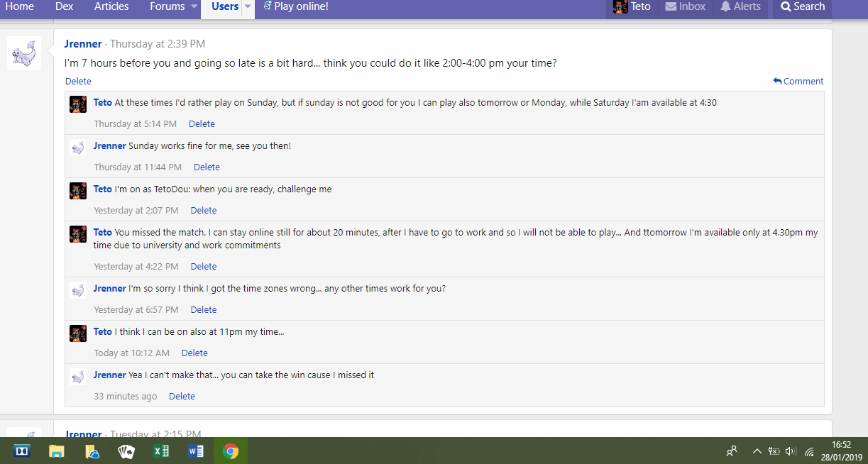868x464 pixels.
Task: Open the folder with cloud taskbar icon
Action: 92,451
